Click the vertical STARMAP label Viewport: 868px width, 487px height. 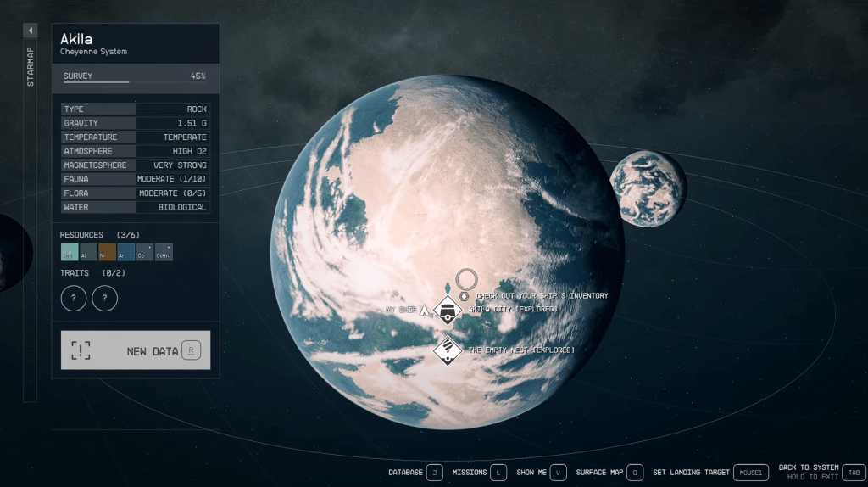pyautogui.click(x=31, y=66)
